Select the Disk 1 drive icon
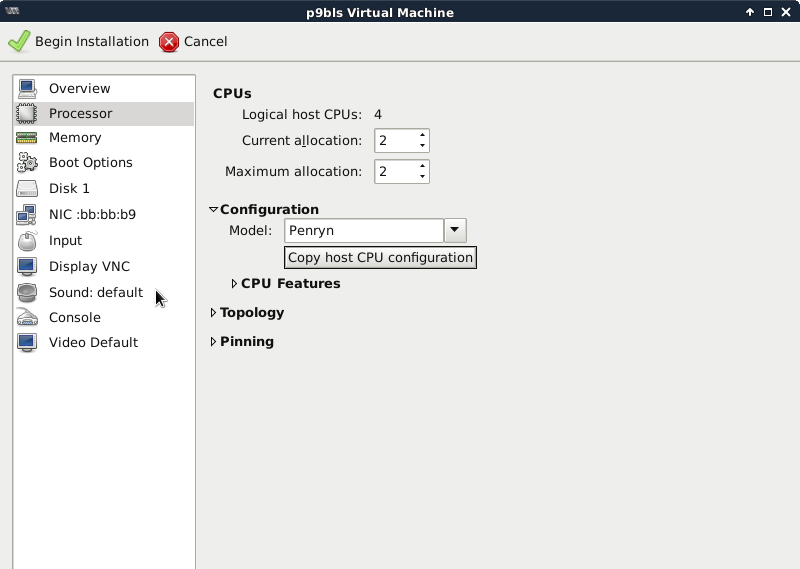The image size is (800, 569). [x=27, y=189]
